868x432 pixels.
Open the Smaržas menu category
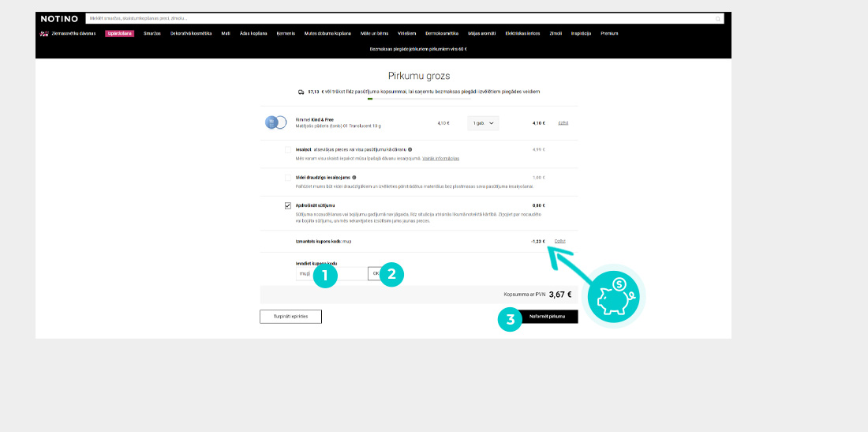click(x=152, y=34)
